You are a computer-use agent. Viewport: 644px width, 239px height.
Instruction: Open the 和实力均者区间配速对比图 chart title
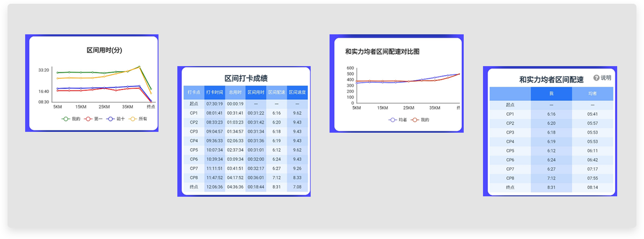click(x=382, y=52)
